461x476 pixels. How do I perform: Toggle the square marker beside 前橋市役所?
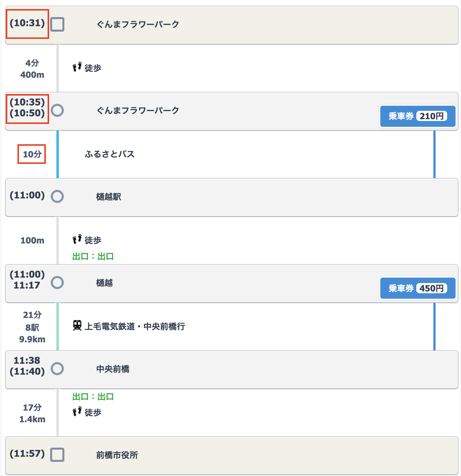[x=57, y=455]
